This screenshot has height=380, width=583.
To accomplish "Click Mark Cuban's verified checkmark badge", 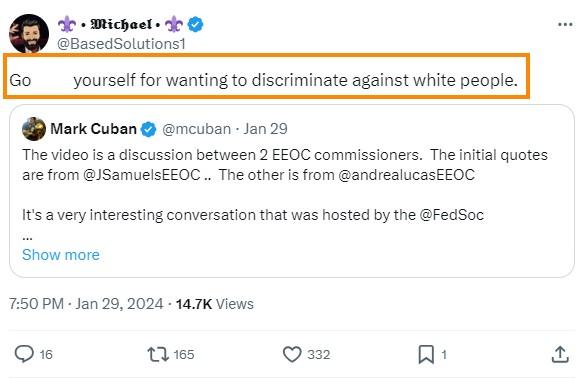I will pos(149,129).
